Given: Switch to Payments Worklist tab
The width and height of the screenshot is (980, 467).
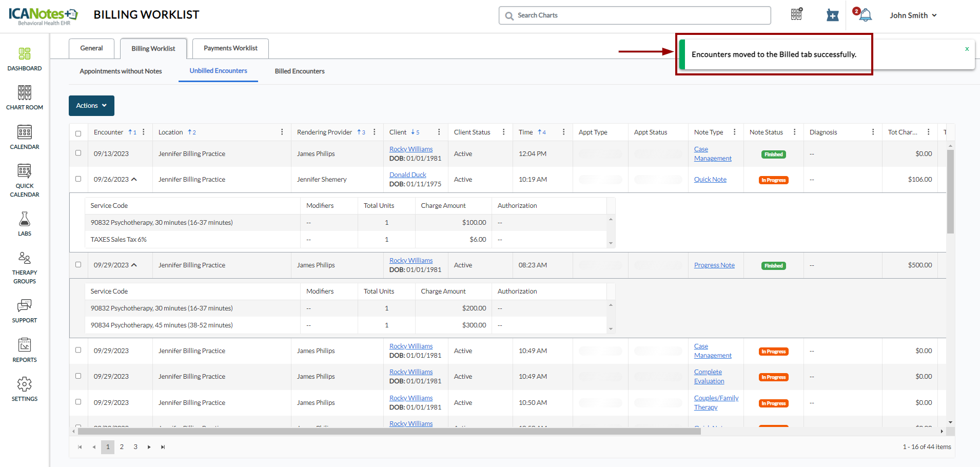Looking at the screenshot, I should 230,48.
